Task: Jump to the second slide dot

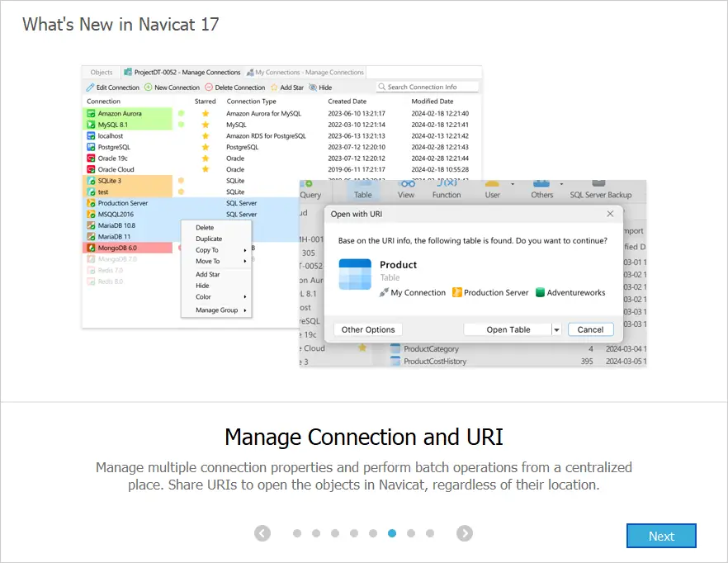Action: (316, 533)
